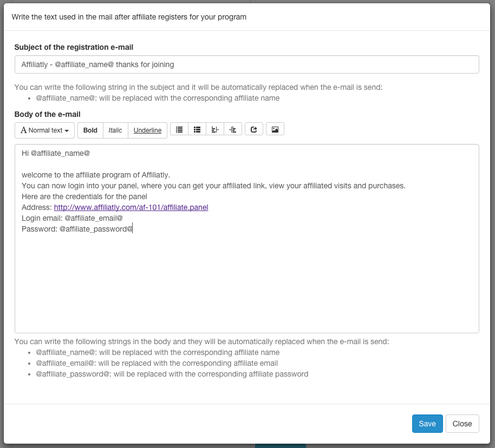Click the 'welcome to the affiliate program' line
This screenshot has height=448, width=495.
pos(96,175)
